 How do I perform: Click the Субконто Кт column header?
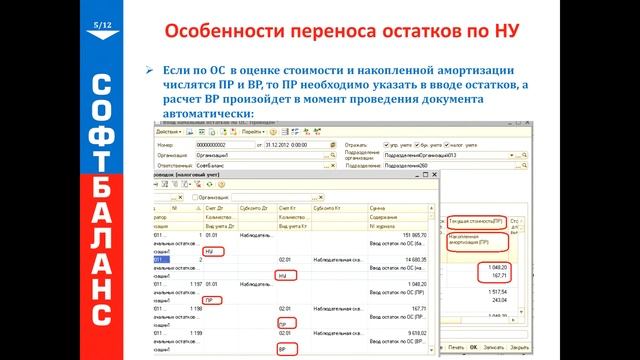[340, 208]
